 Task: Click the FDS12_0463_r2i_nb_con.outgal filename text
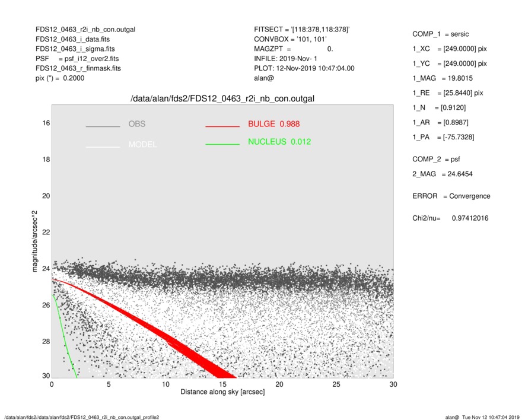pos(85,30)
